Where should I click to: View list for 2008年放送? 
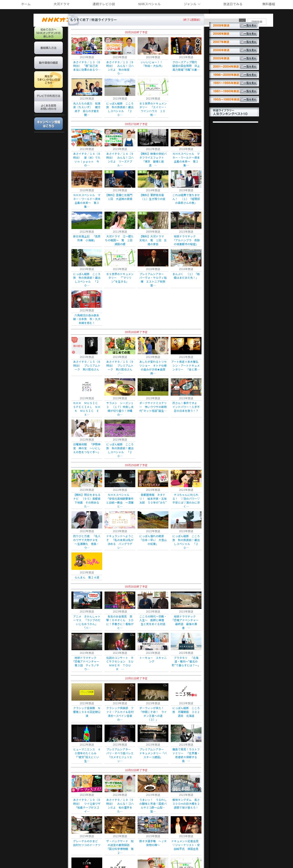(249, 34)
